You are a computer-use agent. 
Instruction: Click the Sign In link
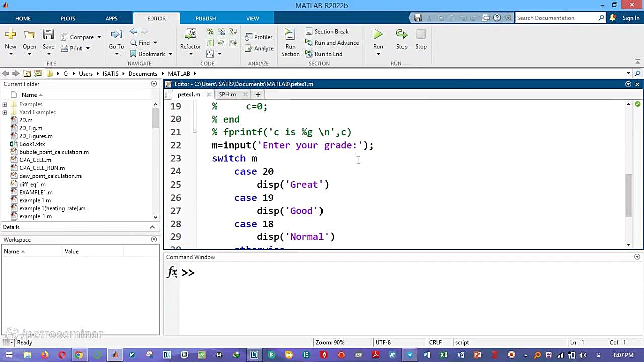[631, 18]
